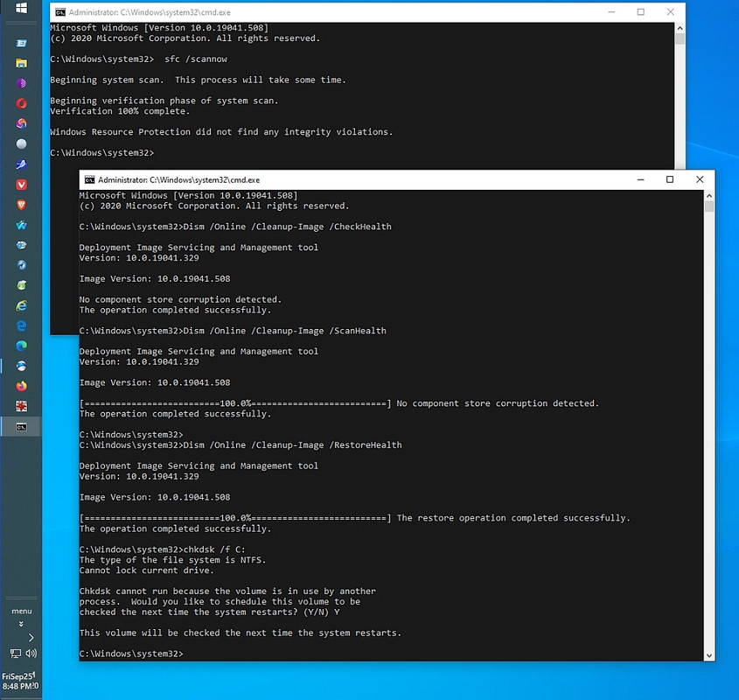The width and height of the screenshot is (739, 700).
Task: Open the dark blue round browser icon
Action: (x=21, y=265)
